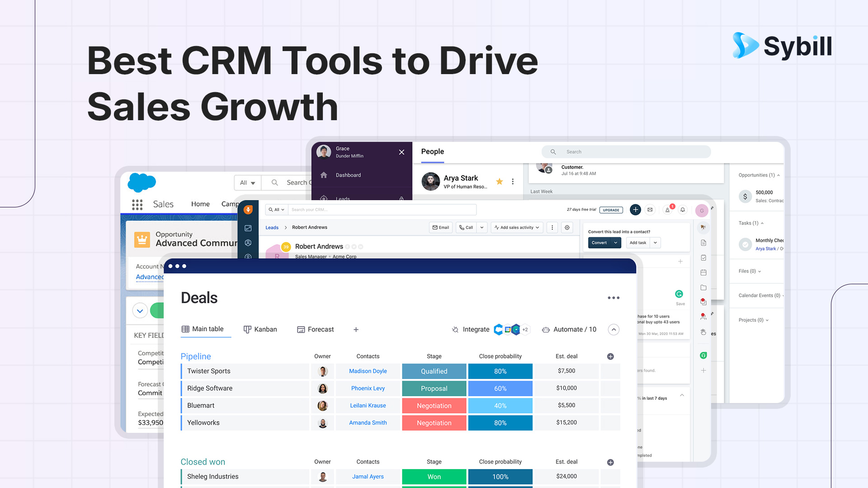Open the Salesforce app launcher grid

(x=137, y=205)
